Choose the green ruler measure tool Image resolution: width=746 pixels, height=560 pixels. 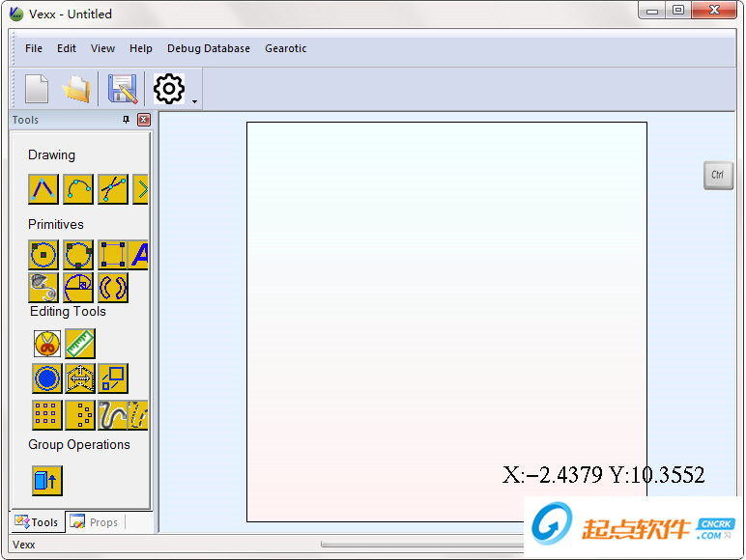tap(80, 343)
